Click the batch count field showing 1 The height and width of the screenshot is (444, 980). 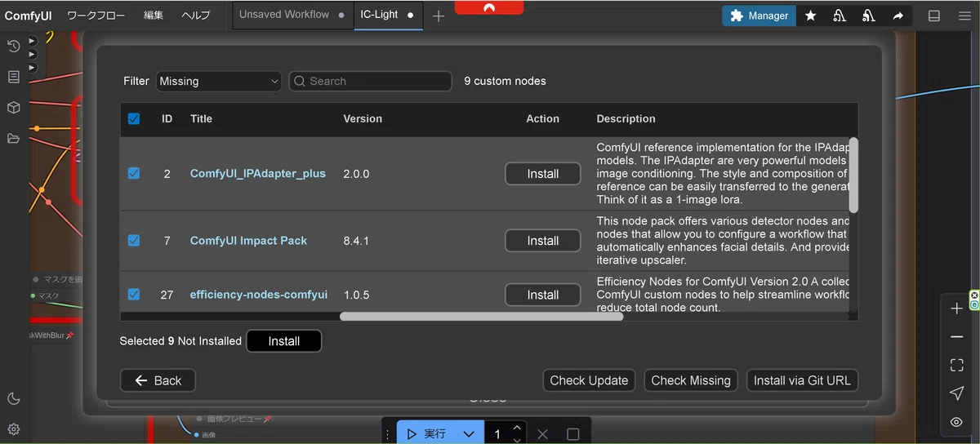[x=497, y=434]
